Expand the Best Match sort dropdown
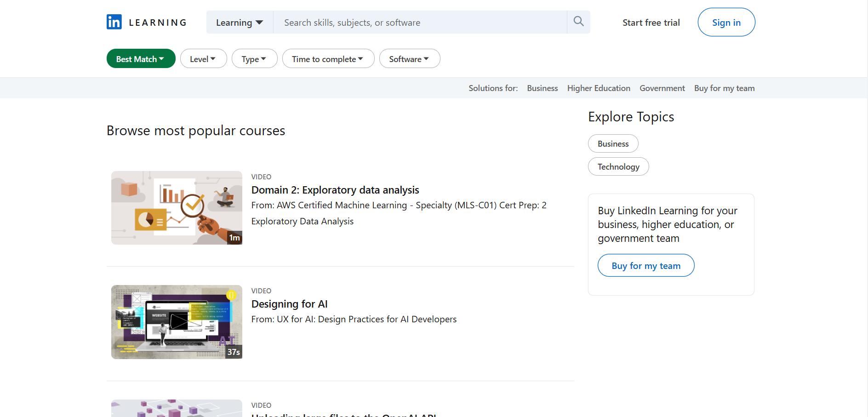This screenshot has height=417, width=868. pos(141,59)
